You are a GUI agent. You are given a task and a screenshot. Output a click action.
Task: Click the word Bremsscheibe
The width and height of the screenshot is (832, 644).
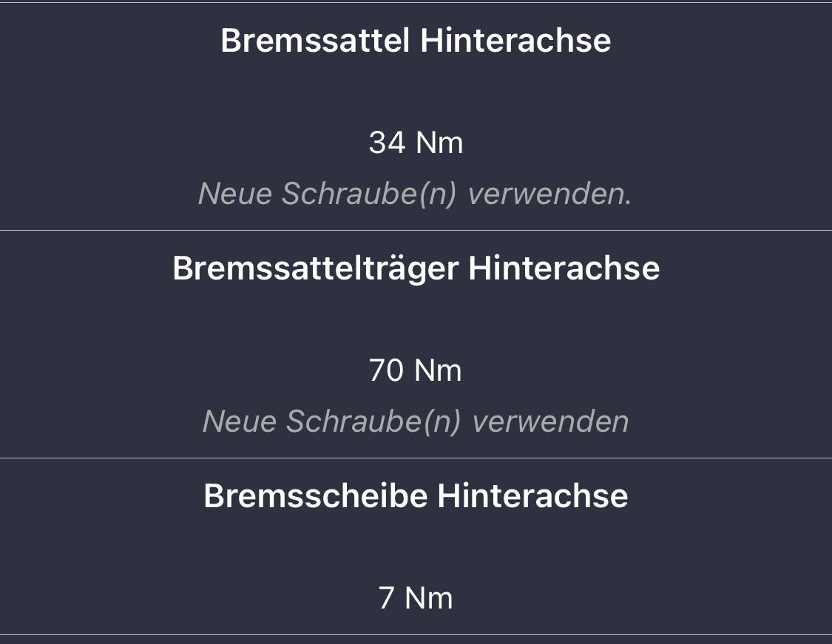point(316,496)
